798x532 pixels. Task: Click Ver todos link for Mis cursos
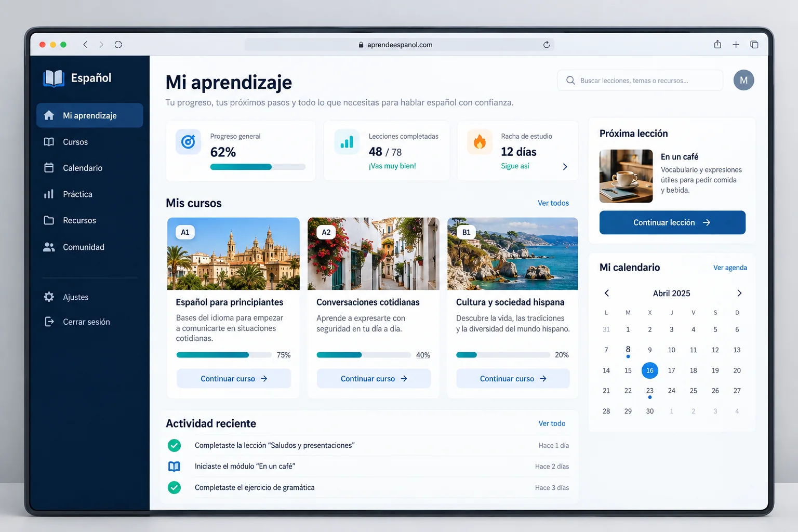click(553, 203)
